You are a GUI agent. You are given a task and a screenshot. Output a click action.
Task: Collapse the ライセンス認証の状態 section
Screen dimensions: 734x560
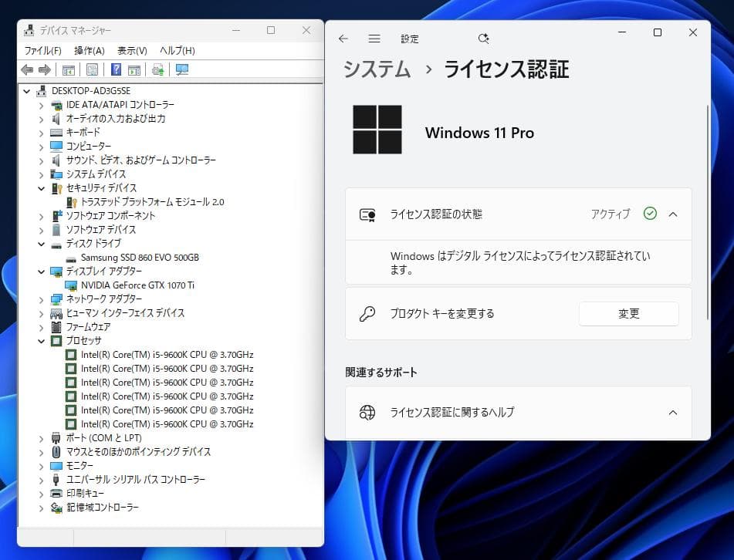[x=674, y=215]
